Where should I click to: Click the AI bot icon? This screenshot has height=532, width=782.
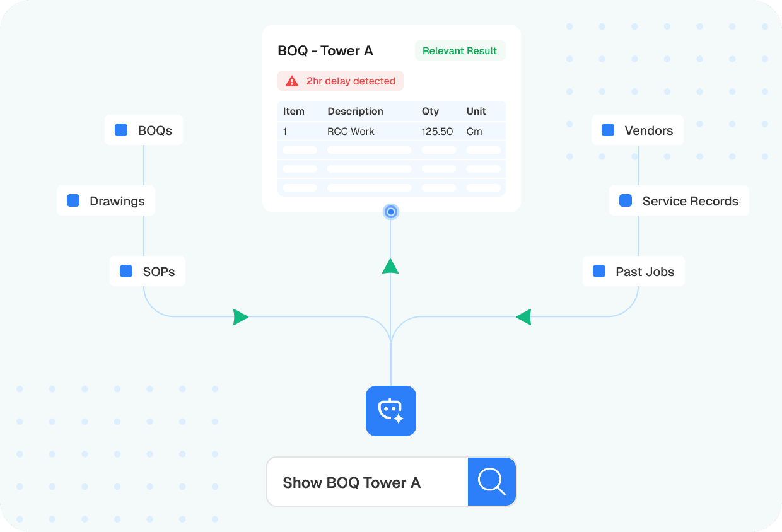tap(391, 411)
